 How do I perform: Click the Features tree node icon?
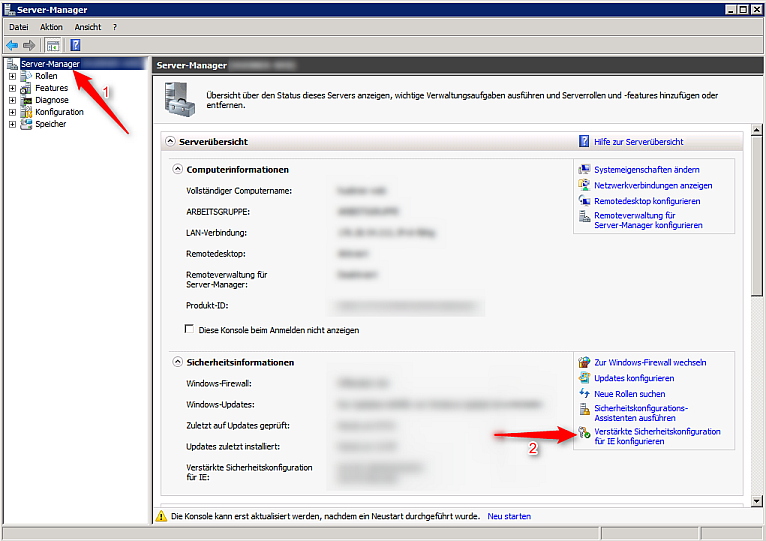point(26,88)
